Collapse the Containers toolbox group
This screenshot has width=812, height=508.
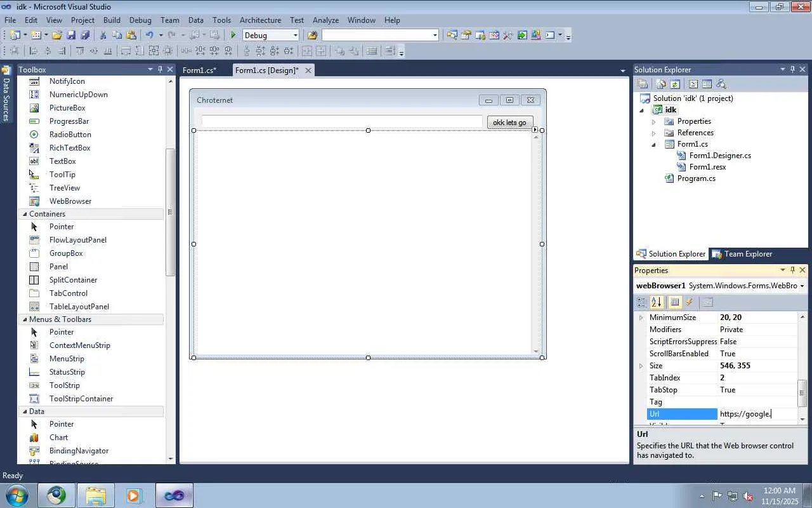25,214
